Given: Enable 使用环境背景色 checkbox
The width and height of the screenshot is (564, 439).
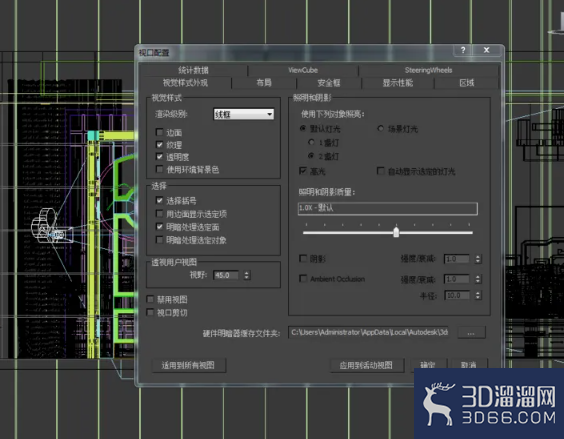Looking at the screenshot, I should pyautogui.click(x=160, y=169).
